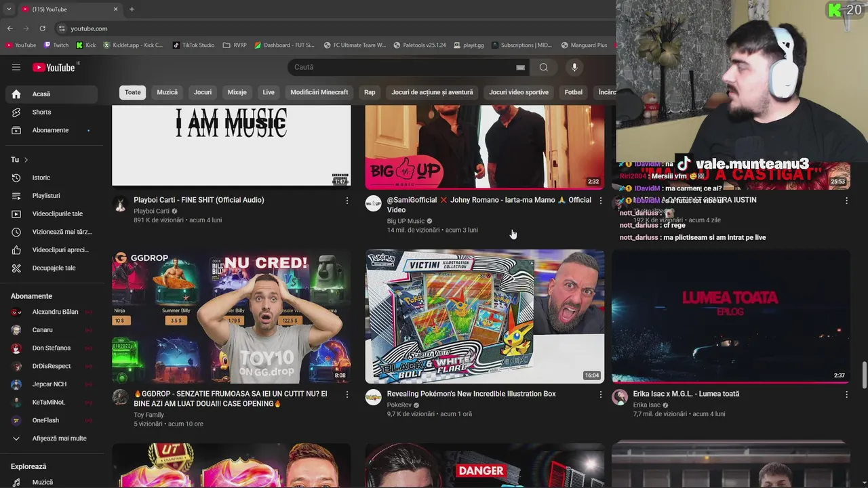Open the Lumea Toata Epilog thumbnail

point(731,317)
